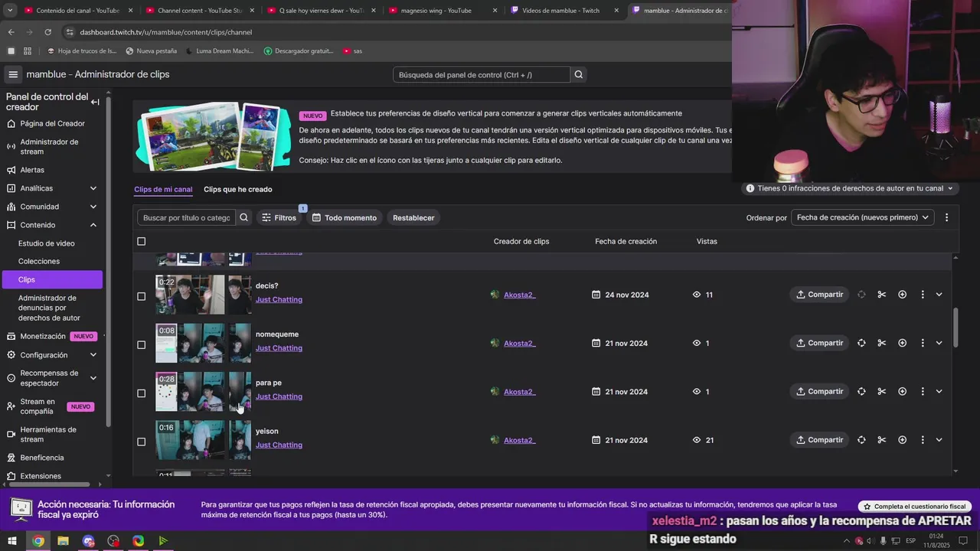This screenshot has height=551, width=980.
Task: Edit the 'yeison' clip with scissors icon
Action: [882, 440]
